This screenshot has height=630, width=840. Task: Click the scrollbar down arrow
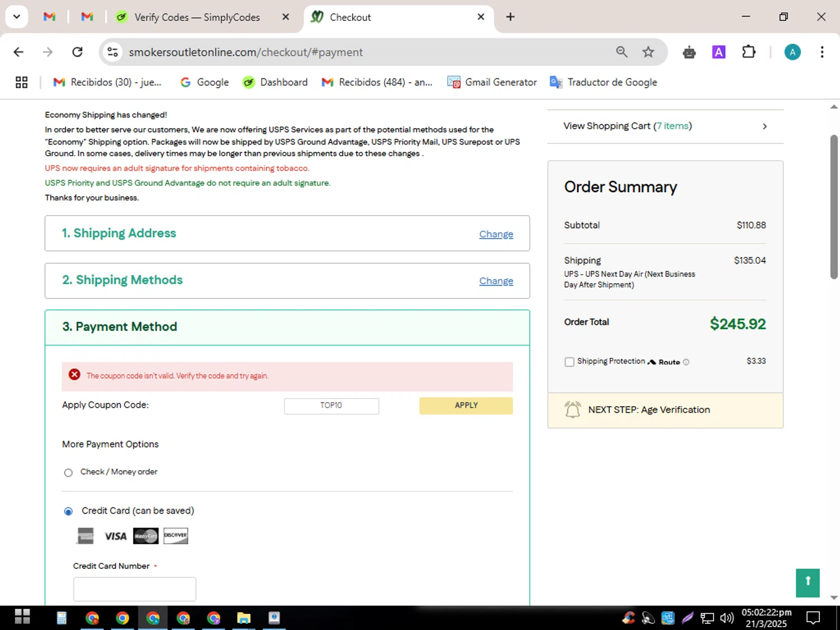tap(834, 598)
